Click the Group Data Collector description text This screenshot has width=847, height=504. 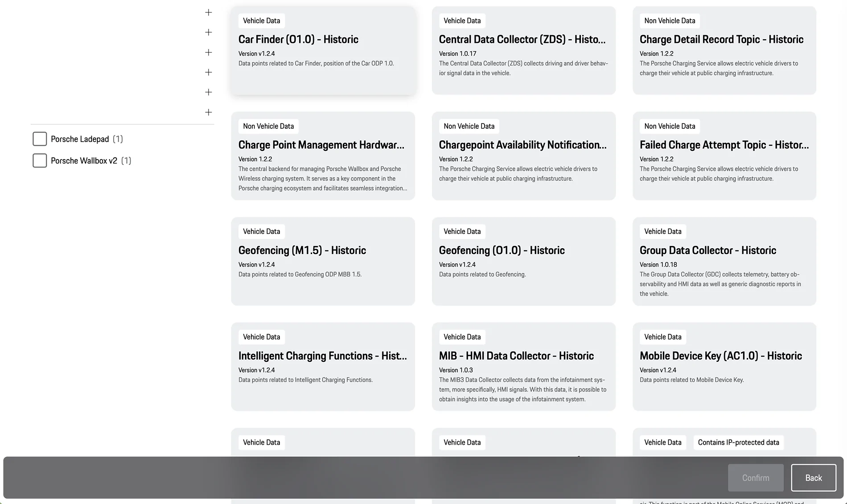pos(720,284)
